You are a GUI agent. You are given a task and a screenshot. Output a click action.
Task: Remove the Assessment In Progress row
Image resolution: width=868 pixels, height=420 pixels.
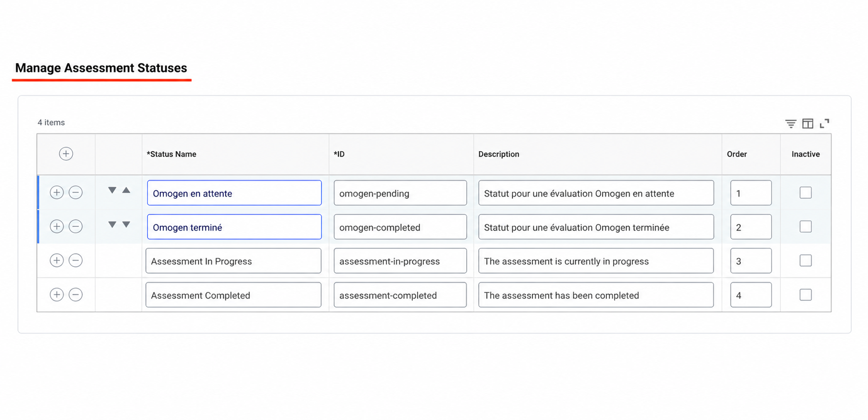[x=76, y=261]
